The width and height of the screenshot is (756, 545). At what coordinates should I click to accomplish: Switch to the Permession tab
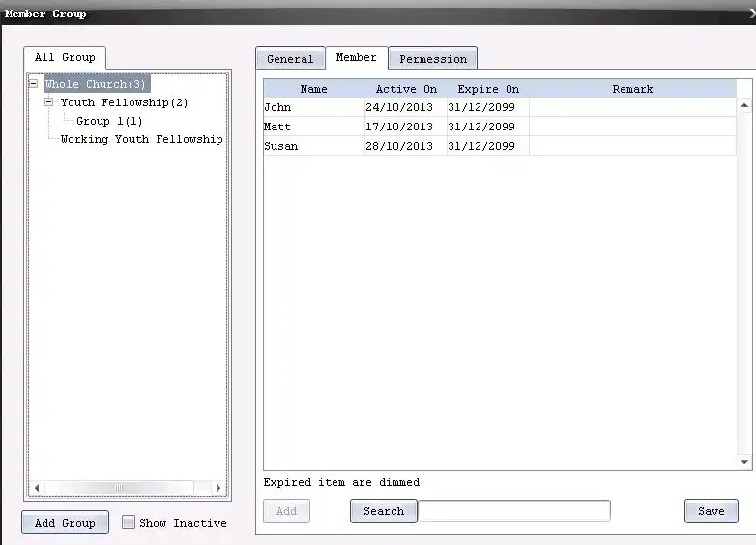pos(433,59)
